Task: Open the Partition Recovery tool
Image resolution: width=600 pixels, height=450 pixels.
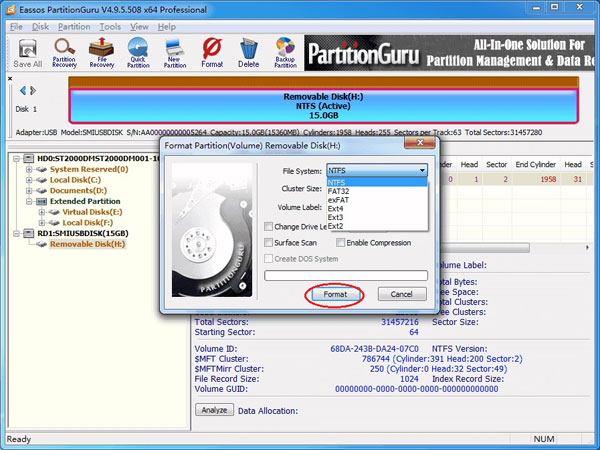Action: point(64,53)
